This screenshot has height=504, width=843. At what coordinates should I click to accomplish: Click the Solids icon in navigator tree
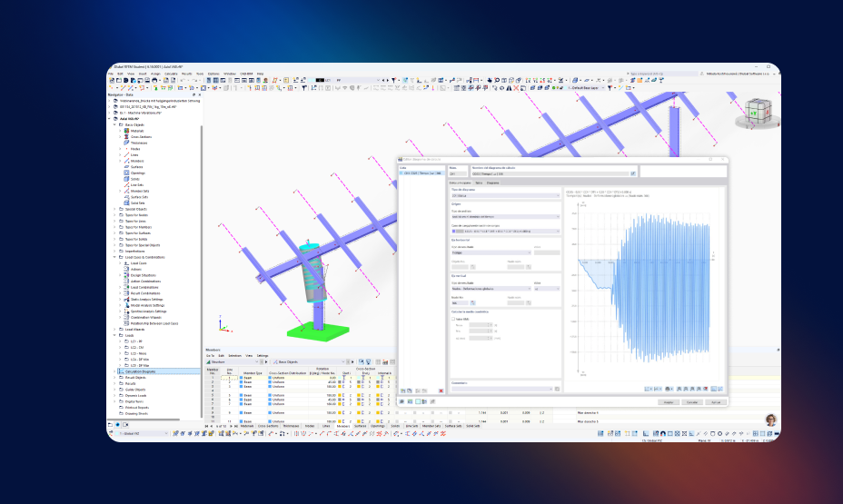[x=126, y=179]
